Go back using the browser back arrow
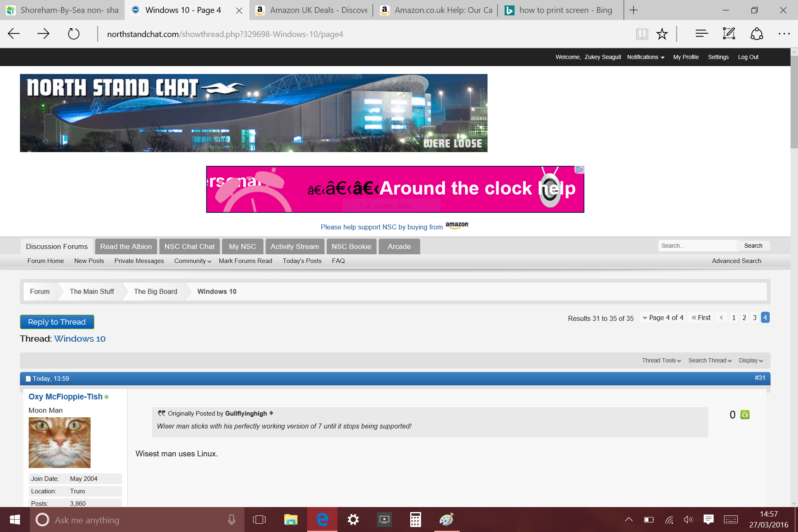The height and width of the screenshot is (532, 798). pyautogui.click(x=14, y=34)
